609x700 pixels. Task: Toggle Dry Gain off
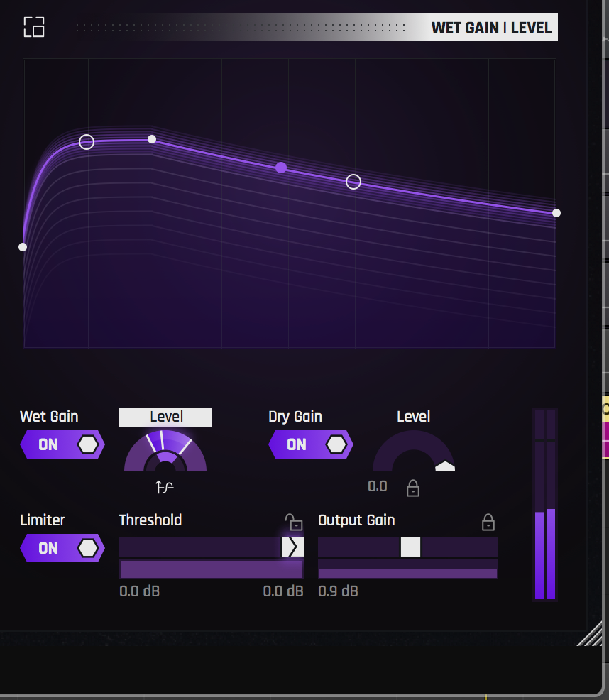(x=311, y=444)
